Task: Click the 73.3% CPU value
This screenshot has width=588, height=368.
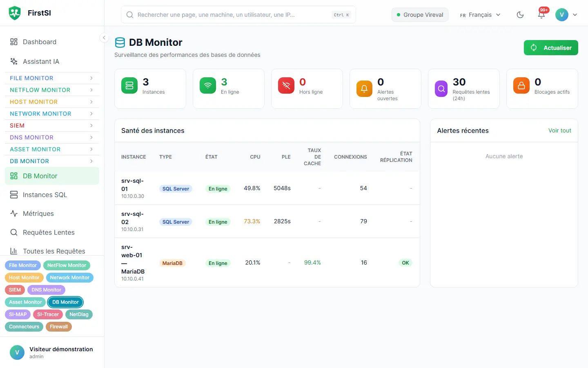Action: 252,221
